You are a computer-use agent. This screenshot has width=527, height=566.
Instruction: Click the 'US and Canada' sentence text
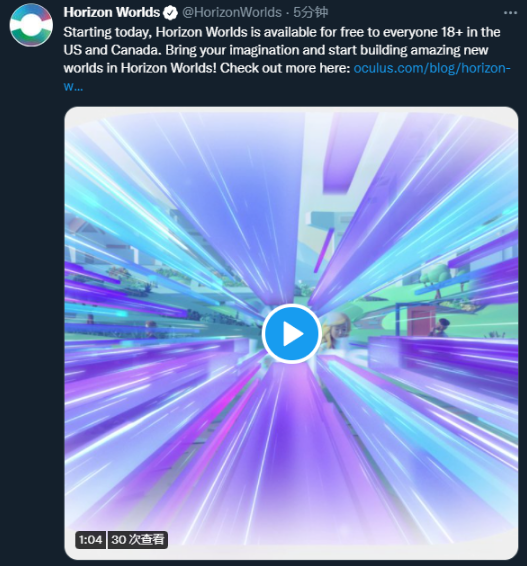(112, 50)
